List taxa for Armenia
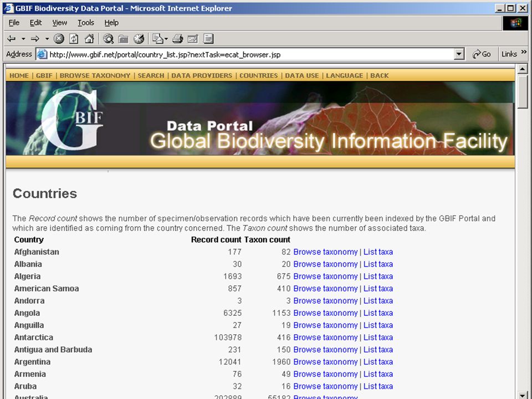The image size is (532, 399). pos(378,374)
